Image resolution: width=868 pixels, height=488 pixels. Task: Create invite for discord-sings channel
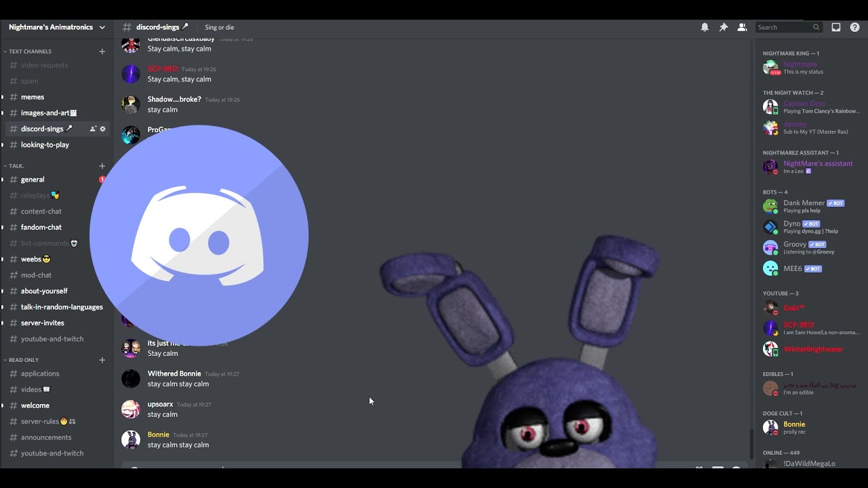[x=93, y=129]
